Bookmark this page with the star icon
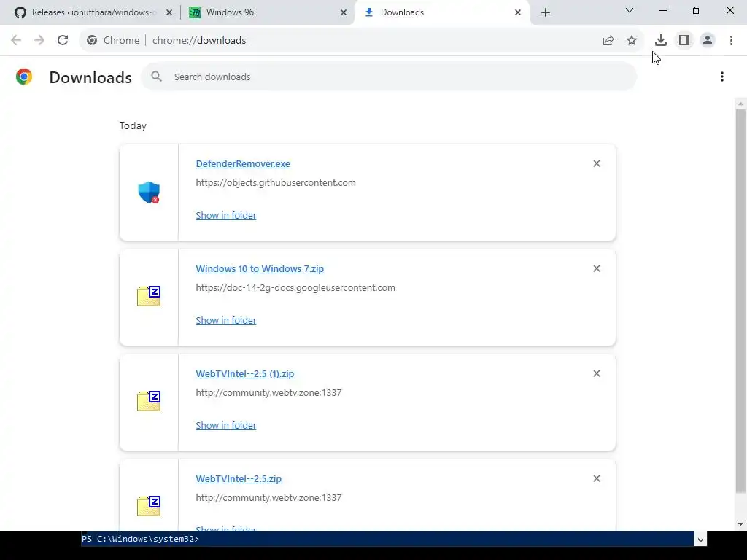 tap(632, 41)
